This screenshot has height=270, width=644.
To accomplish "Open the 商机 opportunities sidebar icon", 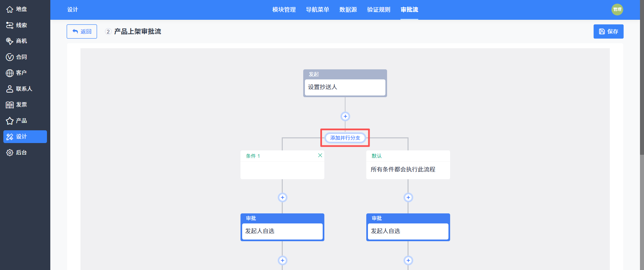I will [x=10, y=41].
